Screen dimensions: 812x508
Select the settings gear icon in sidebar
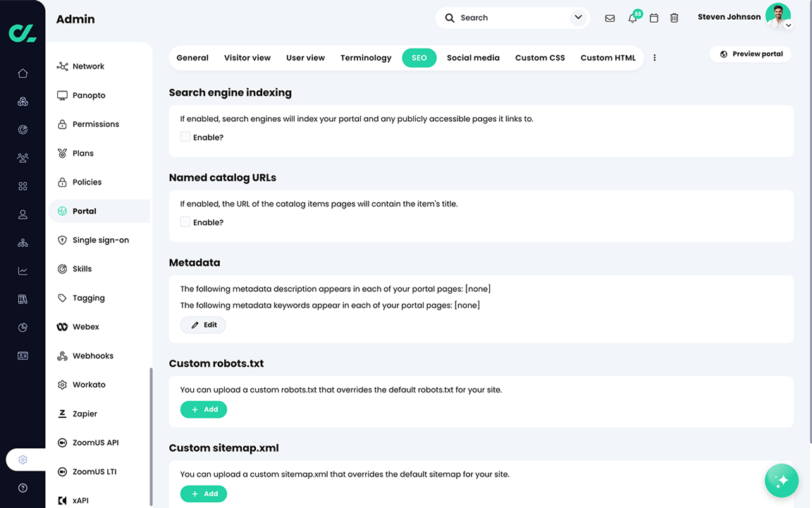tap(23, 459)
